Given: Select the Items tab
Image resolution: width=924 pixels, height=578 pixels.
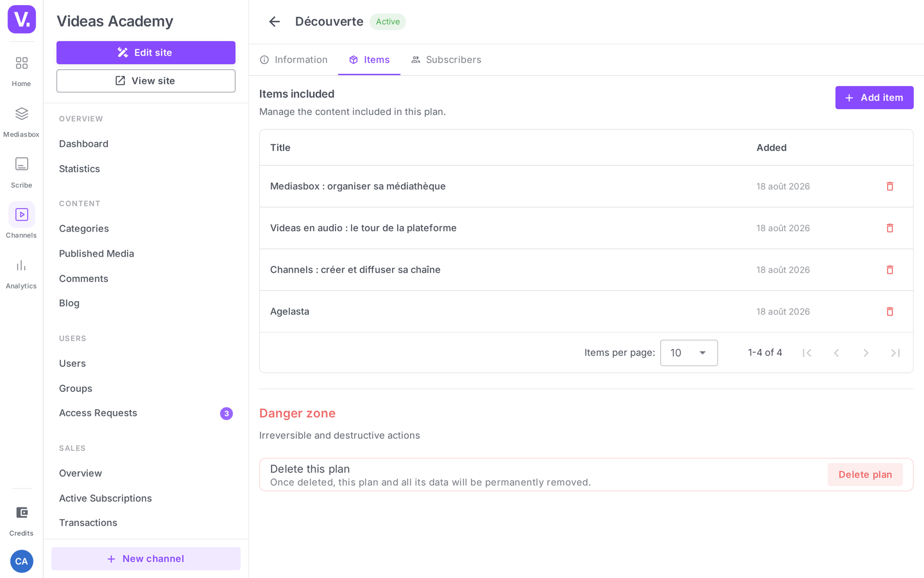Looking at the screenshot, I should click(x=369, y=60).
